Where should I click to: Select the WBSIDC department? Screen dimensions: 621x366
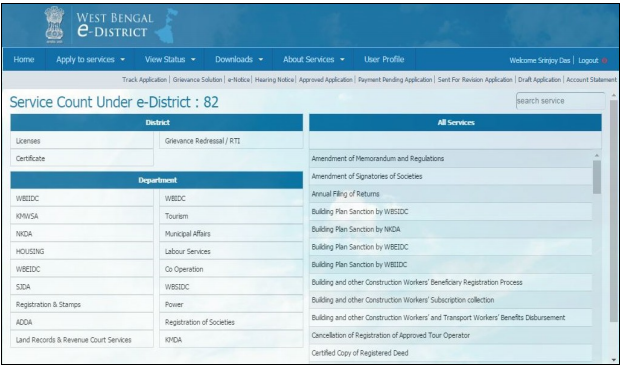pos(231,287)
